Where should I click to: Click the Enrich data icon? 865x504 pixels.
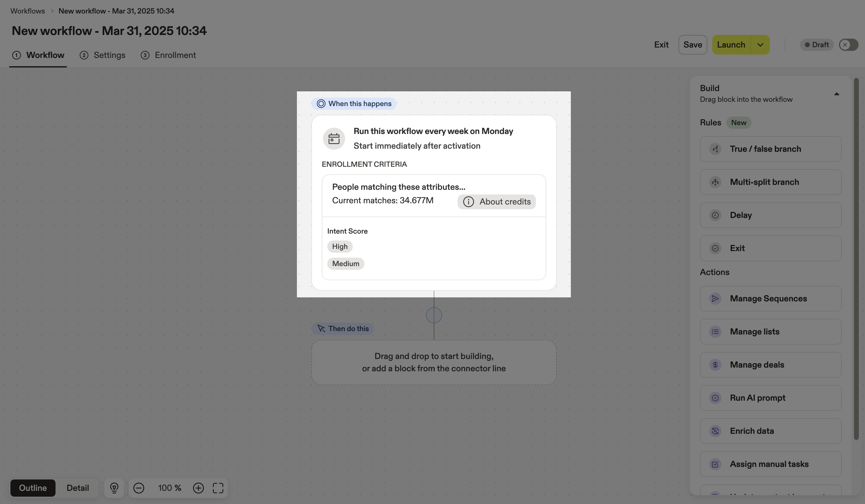pyautogui.click(x=715, y=431)
